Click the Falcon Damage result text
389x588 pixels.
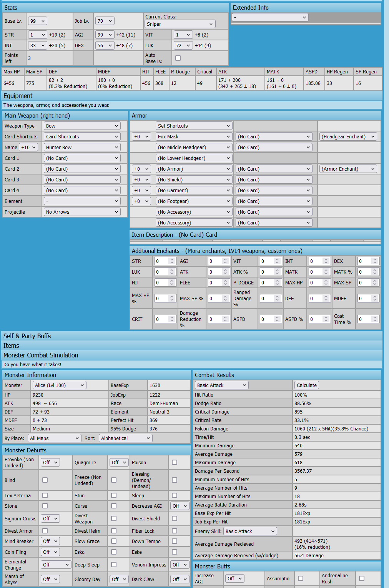[x=331, y=429]
